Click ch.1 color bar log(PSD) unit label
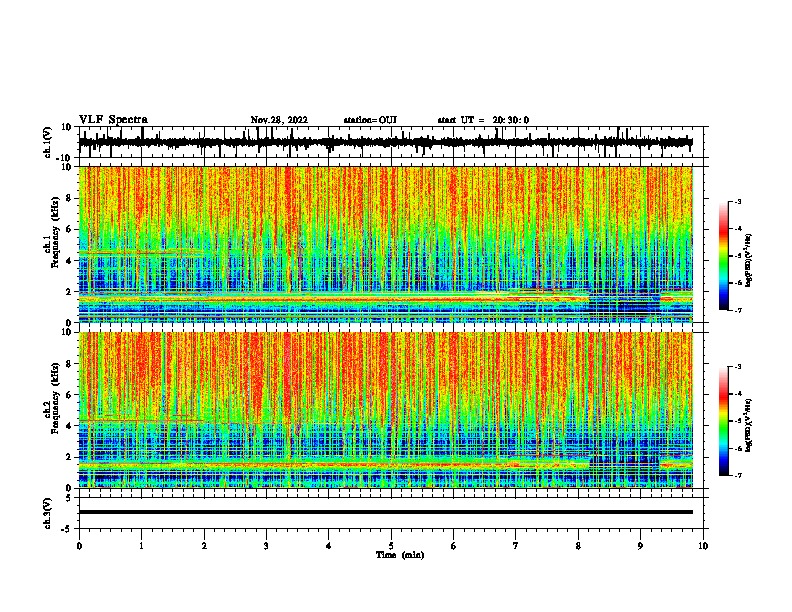 pos(748,260)
